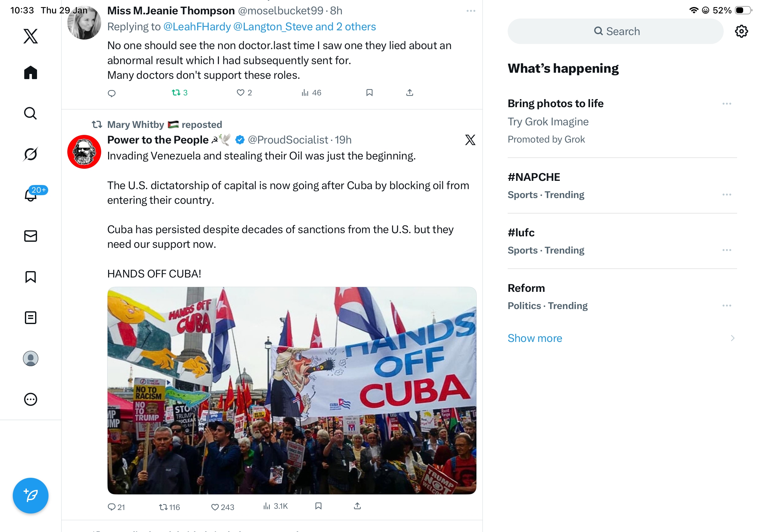Viewport: 762px width, 532px height.
Task: Click the compose post floating button
Action: pos(31,496)
